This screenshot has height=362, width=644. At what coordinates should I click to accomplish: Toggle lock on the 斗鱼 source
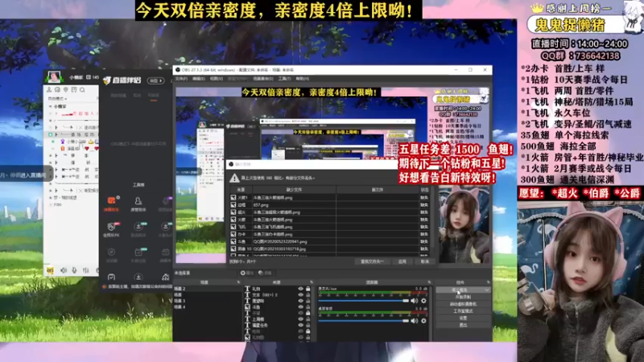[x=308, y=306]
